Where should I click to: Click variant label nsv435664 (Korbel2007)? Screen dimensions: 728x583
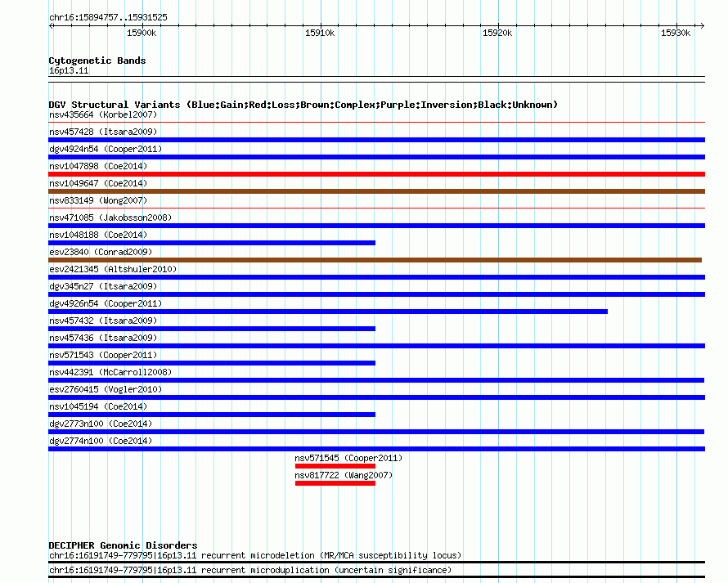pos(103,114)
